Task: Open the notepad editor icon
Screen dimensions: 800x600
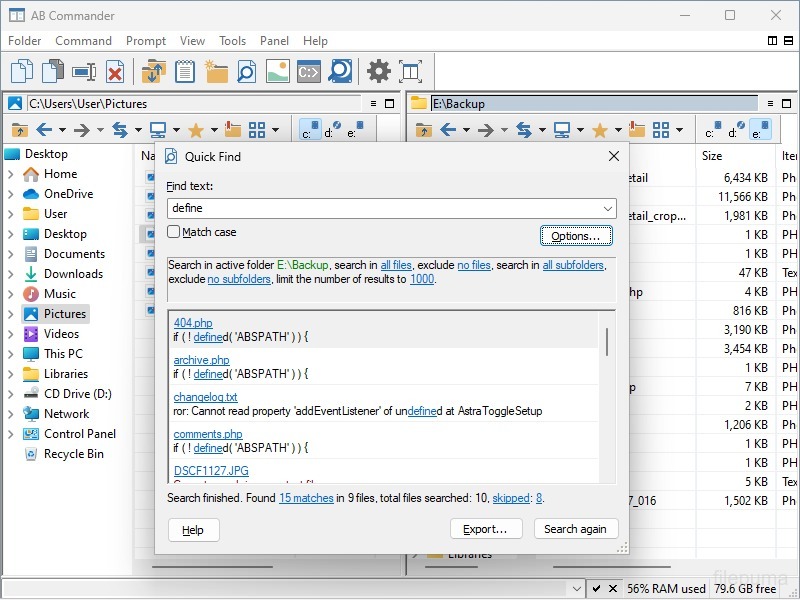Action: (x=184, y=71)
